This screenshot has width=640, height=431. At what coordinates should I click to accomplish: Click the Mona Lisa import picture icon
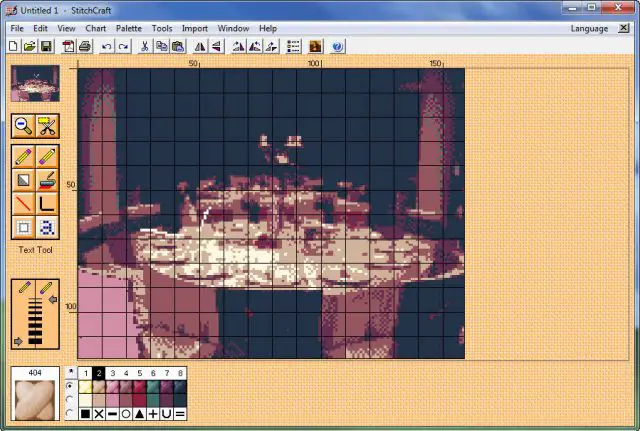point(315,47)
